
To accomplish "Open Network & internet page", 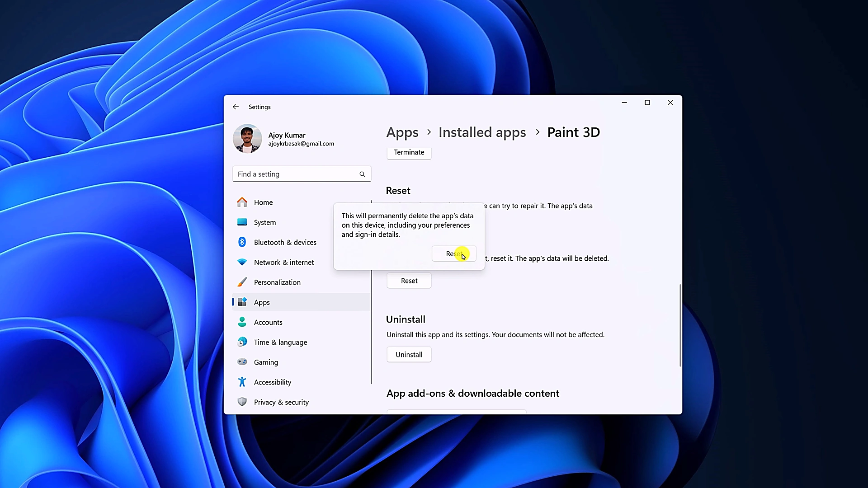I will [x=302, y=262].
